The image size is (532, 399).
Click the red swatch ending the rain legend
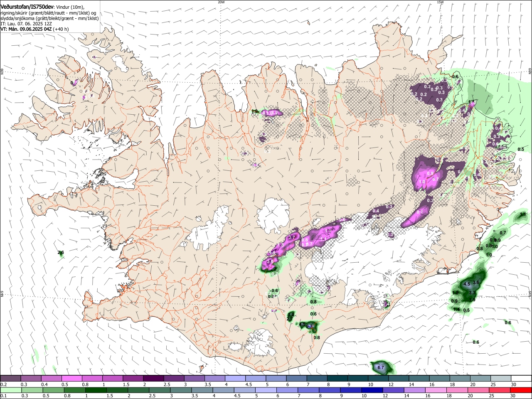pos(521,390)
